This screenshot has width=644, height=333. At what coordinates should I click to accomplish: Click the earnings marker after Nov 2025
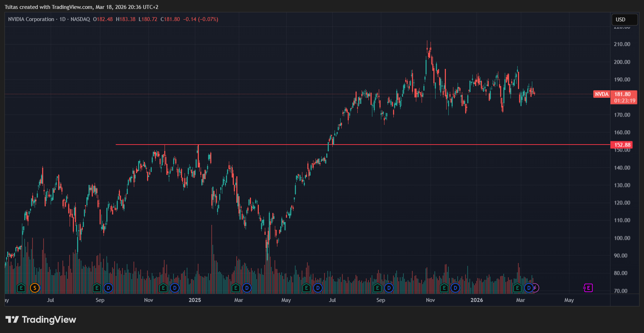pos(444,288)
